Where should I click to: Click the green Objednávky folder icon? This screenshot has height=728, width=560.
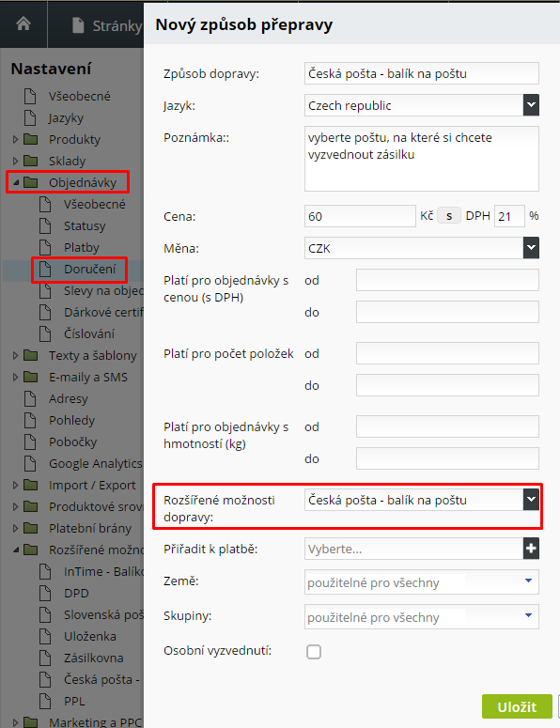31,182
